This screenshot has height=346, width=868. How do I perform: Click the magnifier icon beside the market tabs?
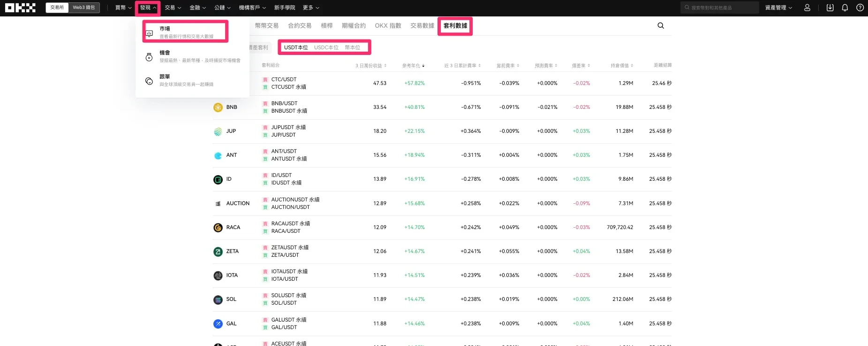pos(661,26)
